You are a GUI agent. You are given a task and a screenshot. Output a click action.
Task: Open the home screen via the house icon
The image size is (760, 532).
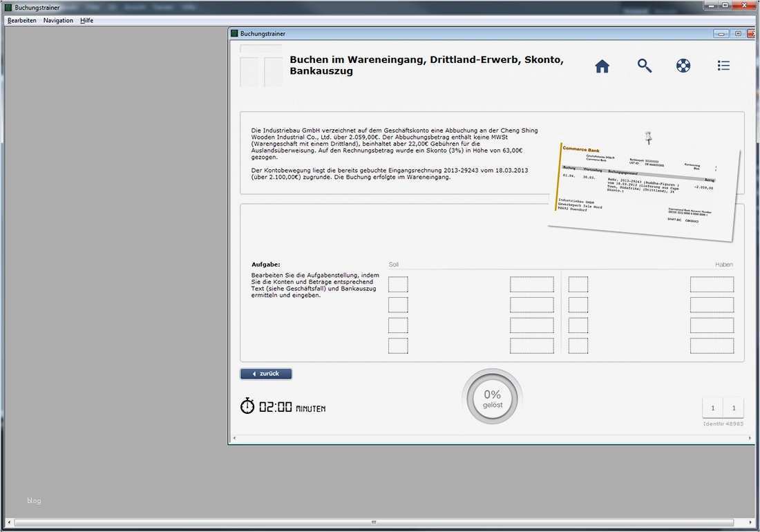tap(602, 65)
